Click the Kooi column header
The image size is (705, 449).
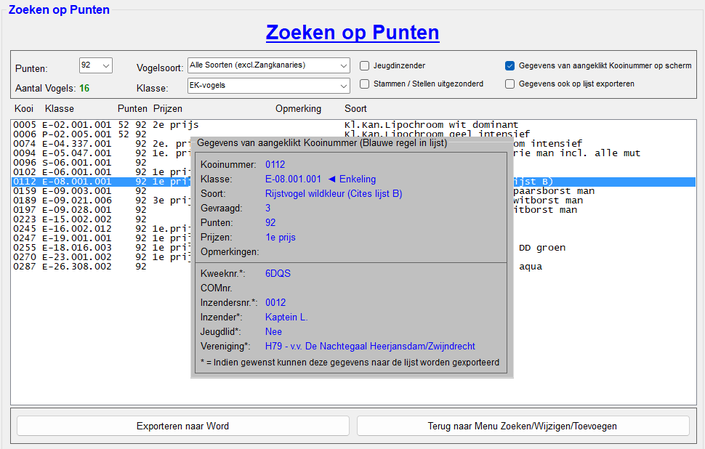pos(25,107)
